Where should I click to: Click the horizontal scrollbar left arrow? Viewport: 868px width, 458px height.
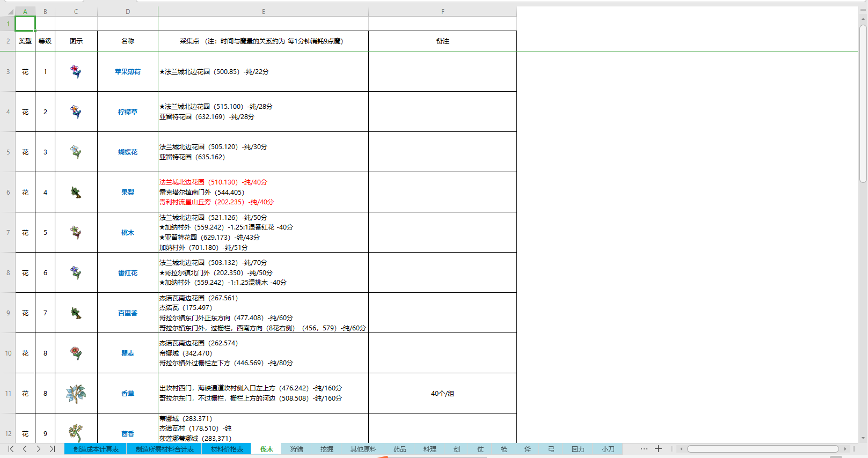click(x=681, y=449)
